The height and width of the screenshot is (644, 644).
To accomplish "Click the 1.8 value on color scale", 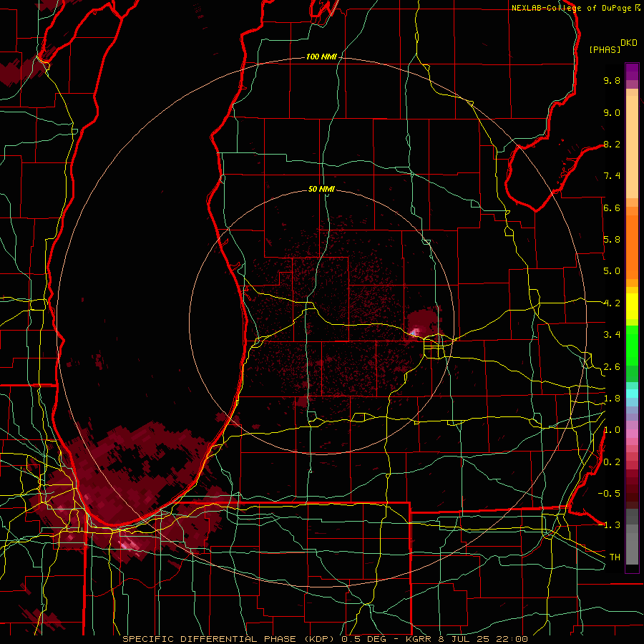I will pyautogui.click(x=612, y=399).
